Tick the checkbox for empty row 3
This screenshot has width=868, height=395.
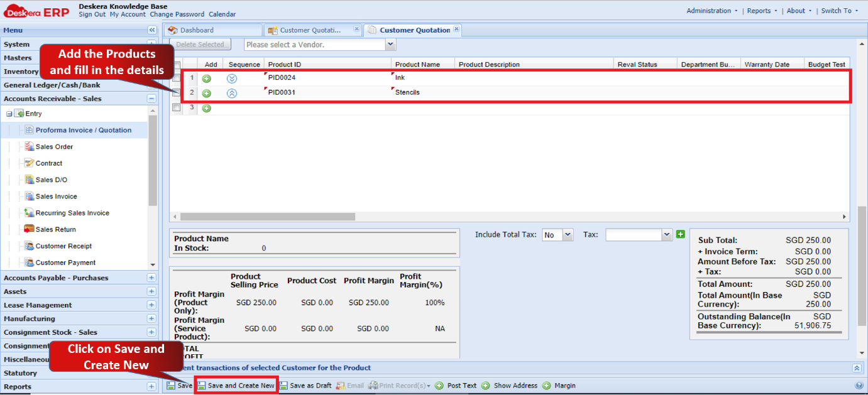click(x=177, y=107)
